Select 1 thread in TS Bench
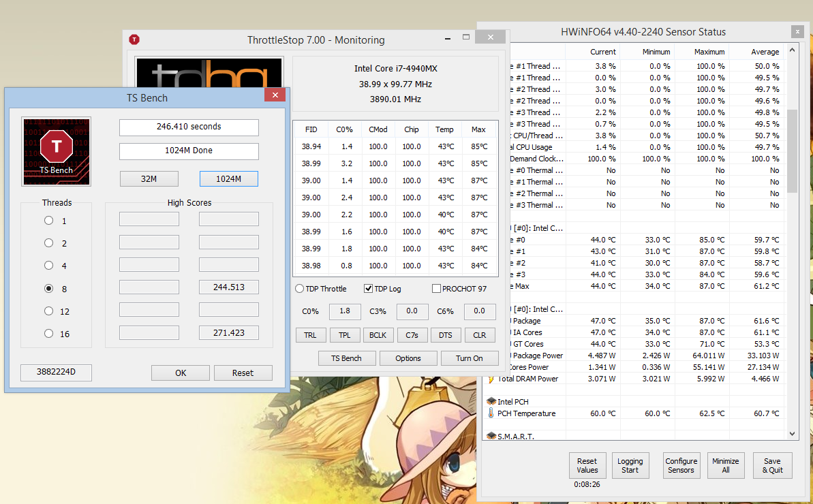 coord(49,221)
